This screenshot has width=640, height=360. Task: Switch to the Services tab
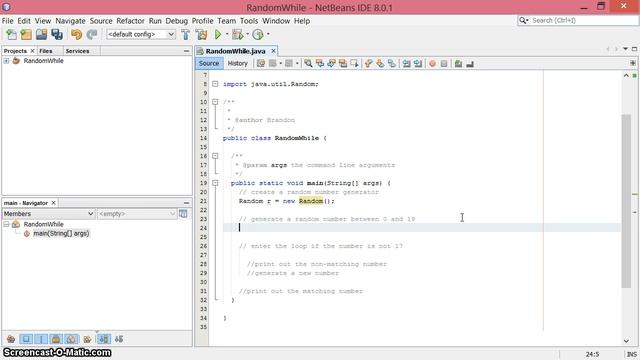pyautogui.click(x=78, y=51)
